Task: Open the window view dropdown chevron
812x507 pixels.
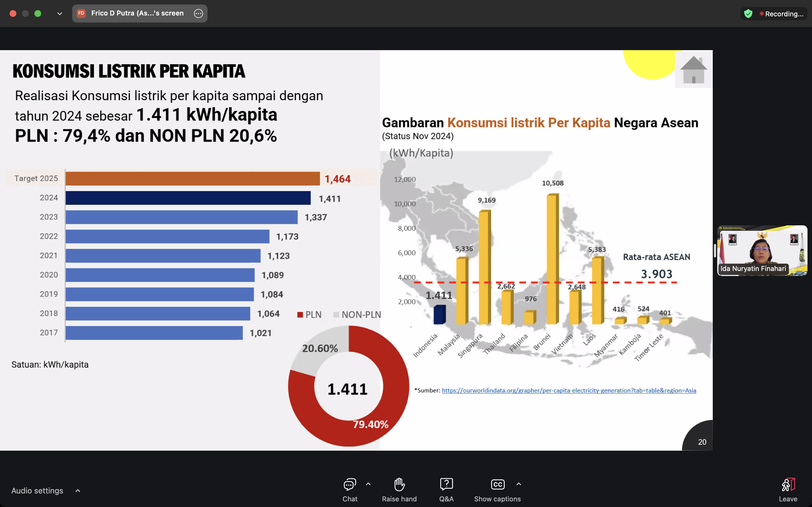Action: (59, 14)
